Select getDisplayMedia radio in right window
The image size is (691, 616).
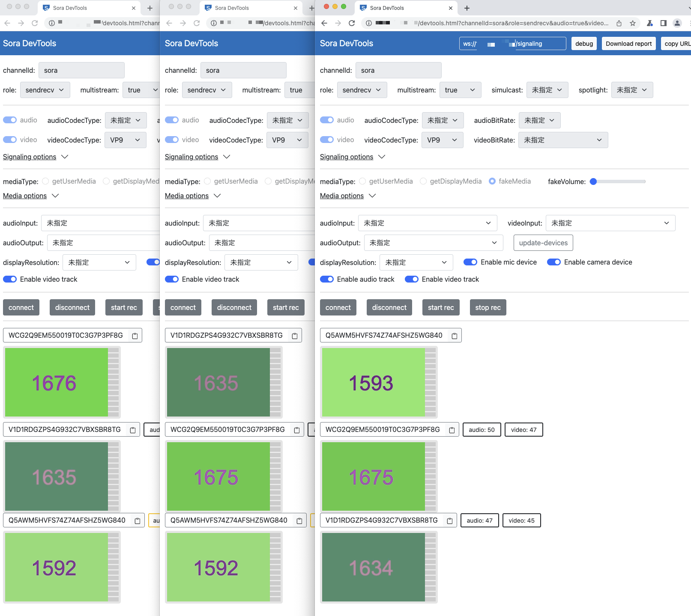pyautogui.click(x=423, y=181)
